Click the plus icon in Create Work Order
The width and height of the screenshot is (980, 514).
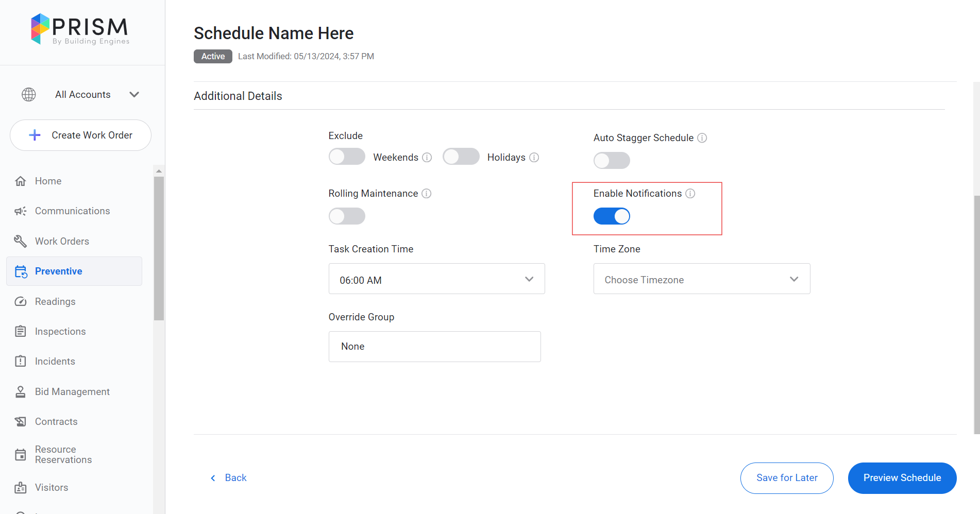tap(35, 135)
